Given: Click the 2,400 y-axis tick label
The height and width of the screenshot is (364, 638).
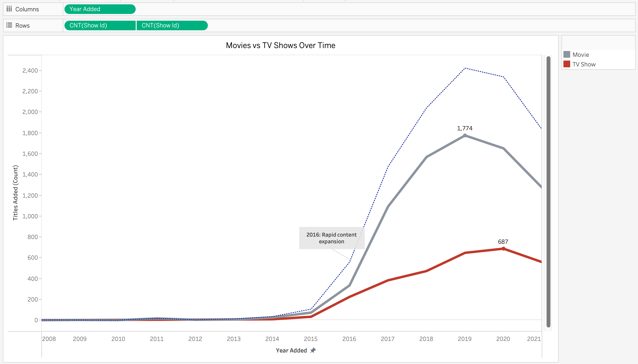Looking at the screenshot, I should click(30, 70).
